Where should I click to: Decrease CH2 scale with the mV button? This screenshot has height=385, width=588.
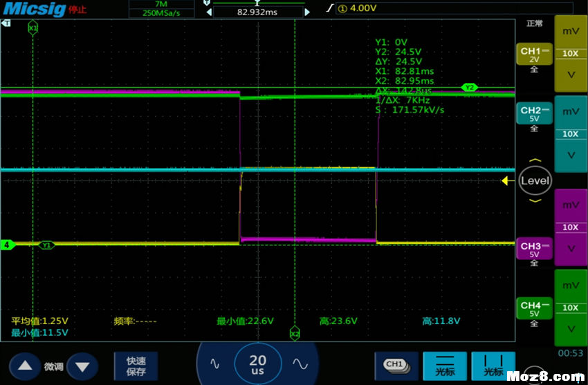pos(571,111)
